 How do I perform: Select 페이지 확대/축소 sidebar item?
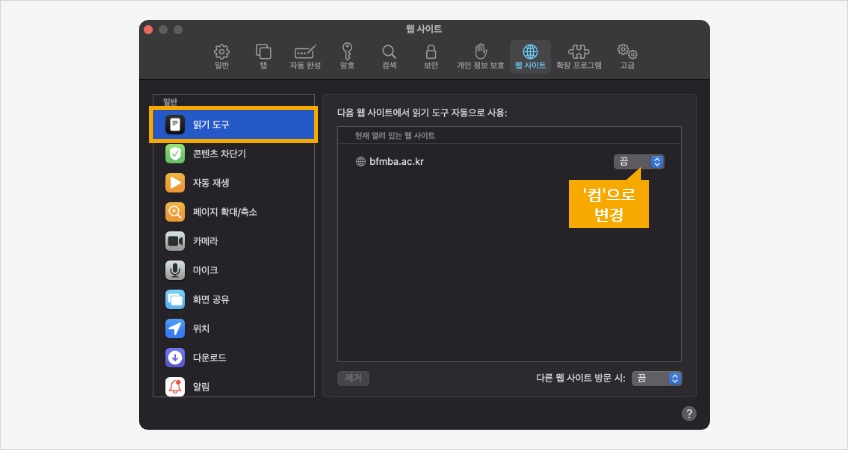click(x=234, y=212)
